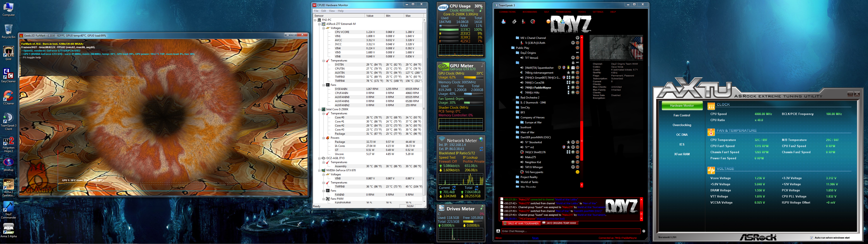868x244 pixels.
Task: Open TeamSpeak 3 Client desktop shortcut
Action: pyautogui.click(x=8, y=121)
